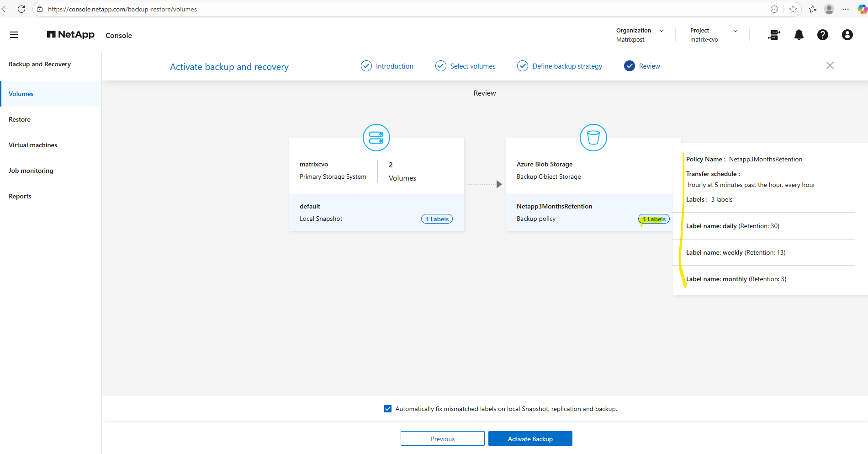Image resolution: width=868 pixels, height=454 pixels.
Task: Close the activate backup wizard
Action: [x=830, y=66]
